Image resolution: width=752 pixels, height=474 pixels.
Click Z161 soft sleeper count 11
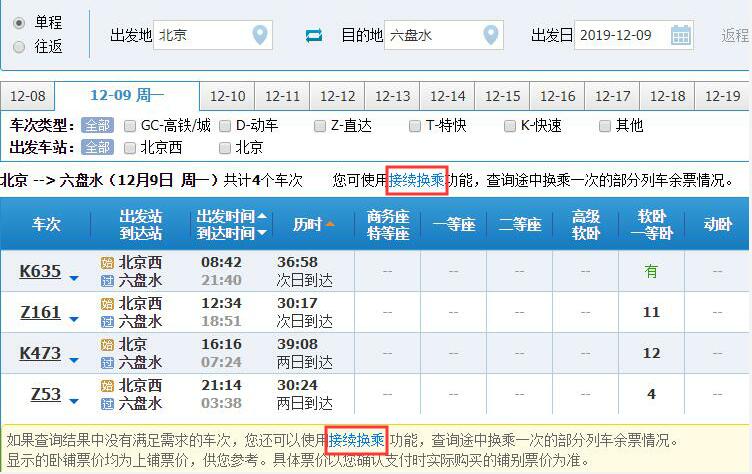click(651, 312)
